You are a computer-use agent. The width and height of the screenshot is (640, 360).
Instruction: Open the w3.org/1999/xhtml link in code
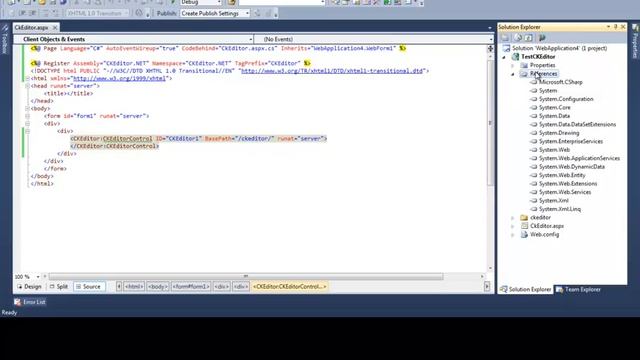point(119,78)
